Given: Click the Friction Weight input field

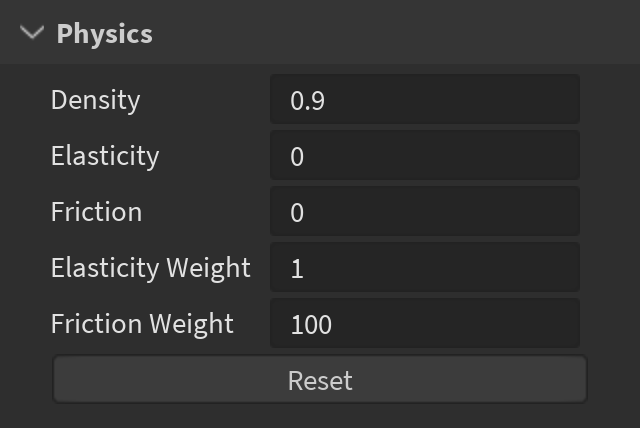Looking at the screenshot, I should tap(424, 324).
